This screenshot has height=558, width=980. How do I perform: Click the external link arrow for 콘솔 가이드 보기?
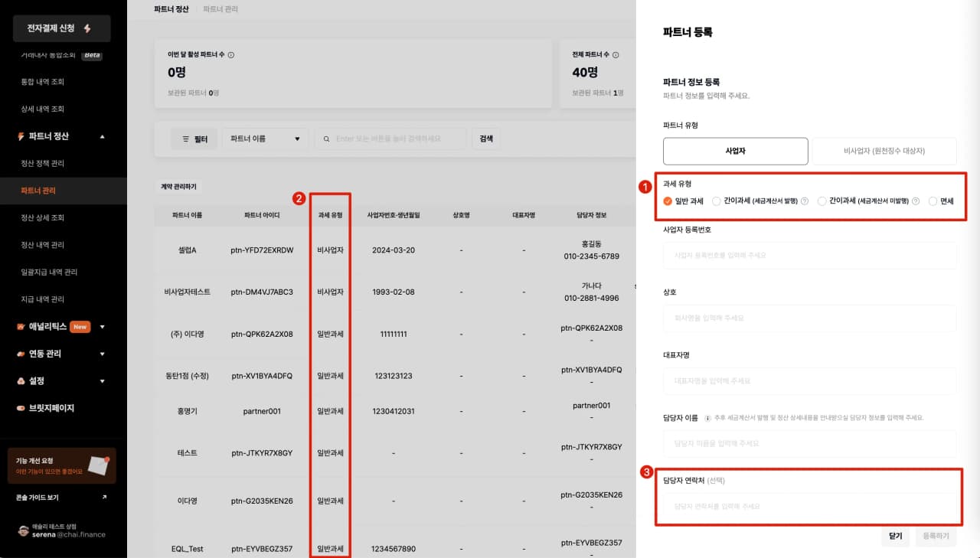[x=103, y=498]
